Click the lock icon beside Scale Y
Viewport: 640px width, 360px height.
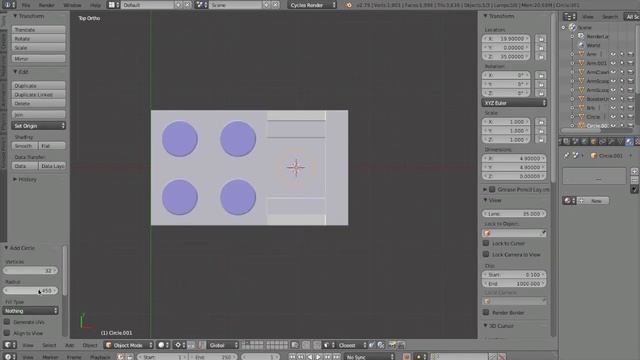541,131
